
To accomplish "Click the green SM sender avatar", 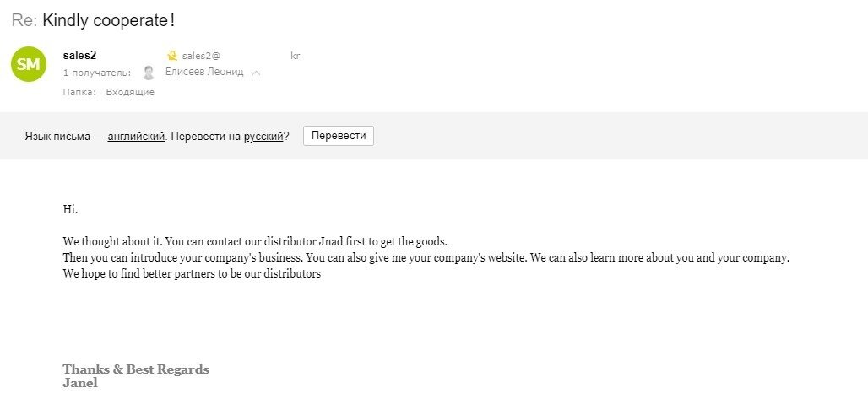I will pos(28,64).
